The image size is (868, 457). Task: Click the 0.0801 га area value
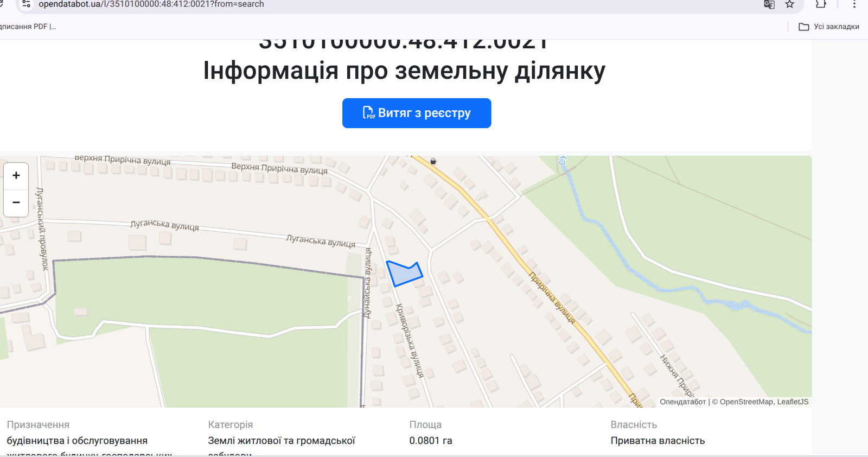click(430, 441)
